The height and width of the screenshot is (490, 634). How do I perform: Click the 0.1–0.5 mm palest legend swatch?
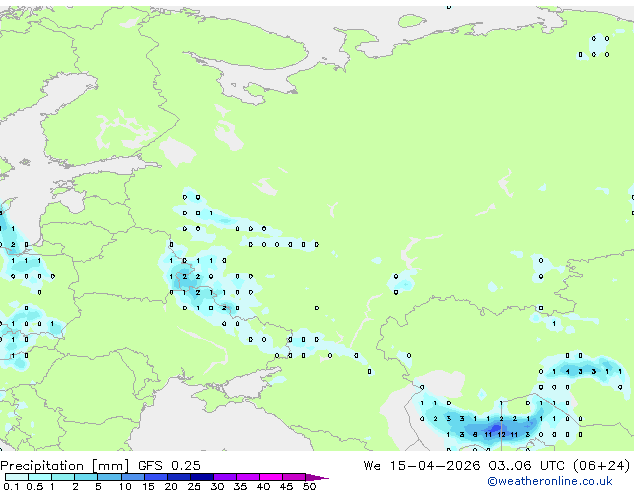click(17, 477)
